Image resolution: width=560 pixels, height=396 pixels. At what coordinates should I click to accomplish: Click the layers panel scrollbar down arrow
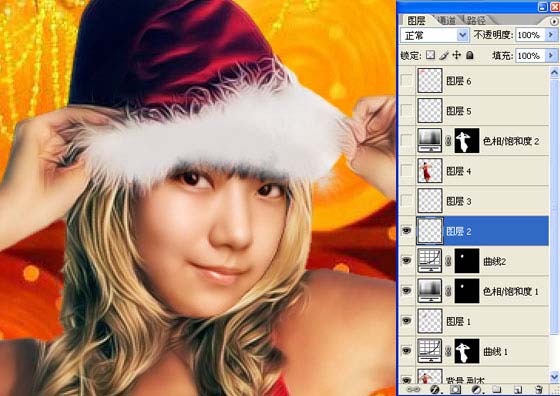pyautogui.click(x=554, y=376)
